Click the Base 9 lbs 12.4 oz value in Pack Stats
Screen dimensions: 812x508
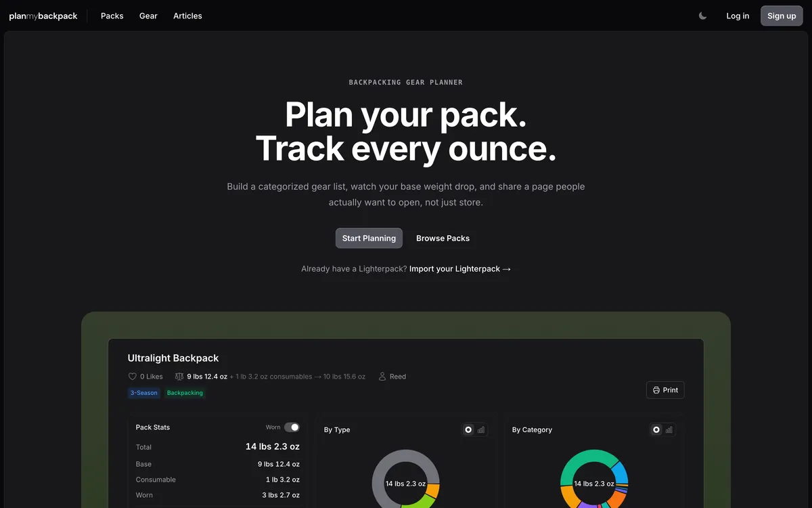coord(279,464)
